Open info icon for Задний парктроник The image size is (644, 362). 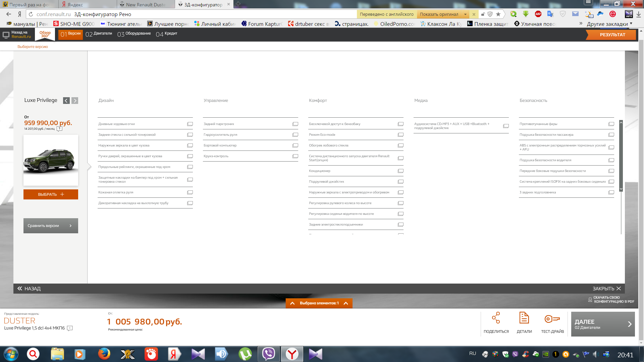(295, 124)
